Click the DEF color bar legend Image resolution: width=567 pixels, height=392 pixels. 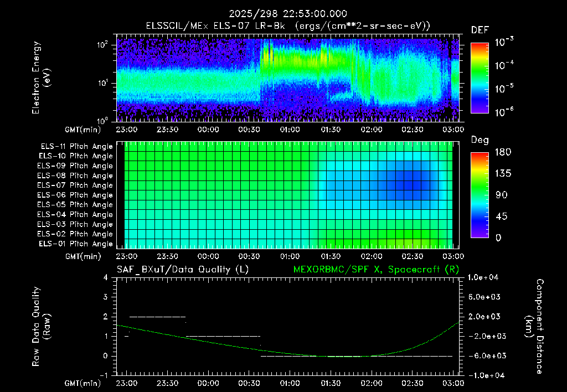[480, 78]
